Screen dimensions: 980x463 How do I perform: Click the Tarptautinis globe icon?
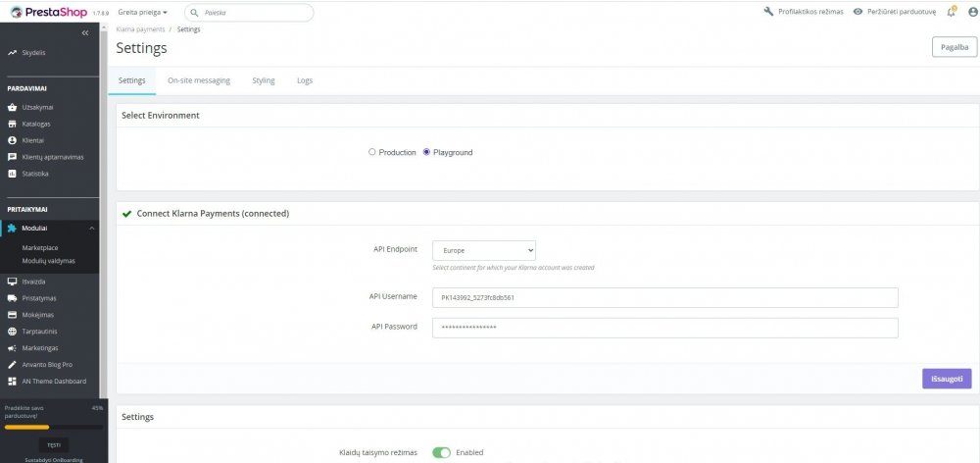(12, 332)
